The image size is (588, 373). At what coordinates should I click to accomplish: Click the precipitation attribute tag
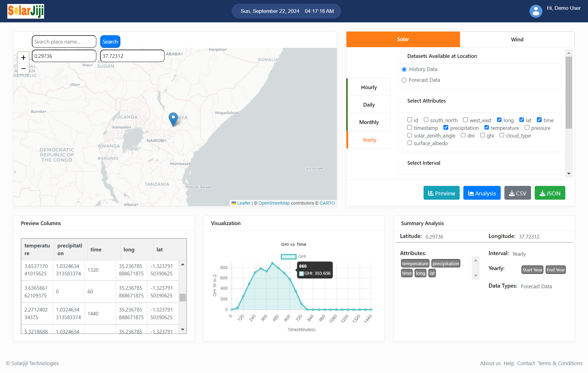(446, 263)
